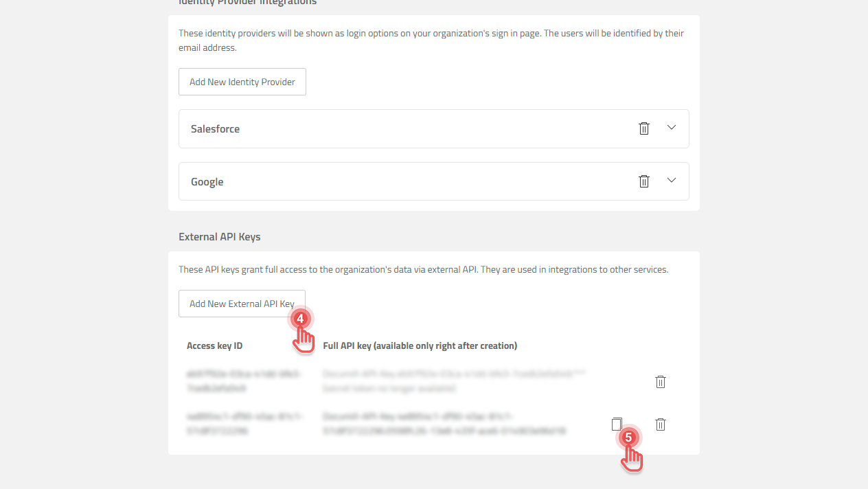Select the first access key ID value

click(244, 381)
